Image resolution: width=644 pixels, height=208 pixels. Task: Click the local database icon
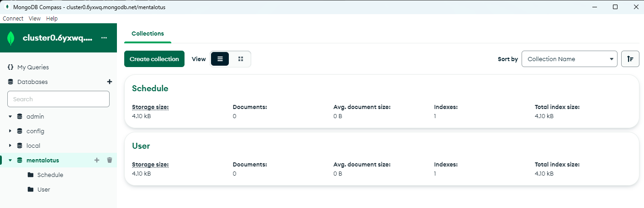20,146
